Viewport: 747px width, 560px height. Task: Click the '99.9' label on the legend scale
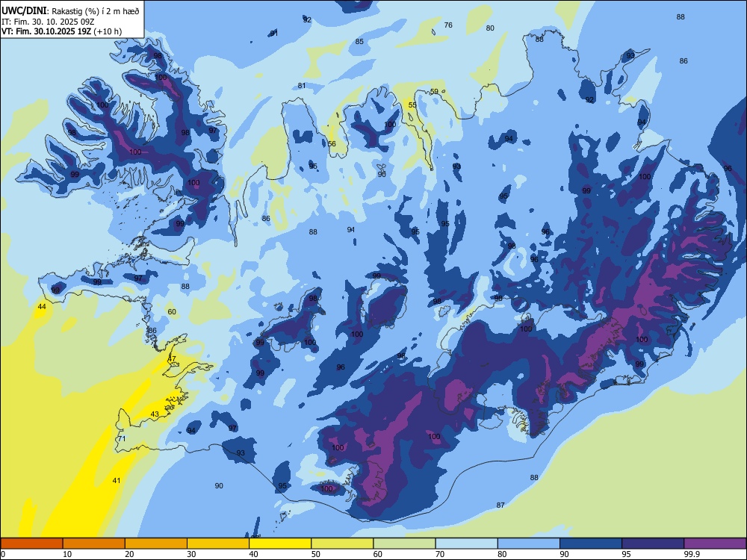coord(691,554)
